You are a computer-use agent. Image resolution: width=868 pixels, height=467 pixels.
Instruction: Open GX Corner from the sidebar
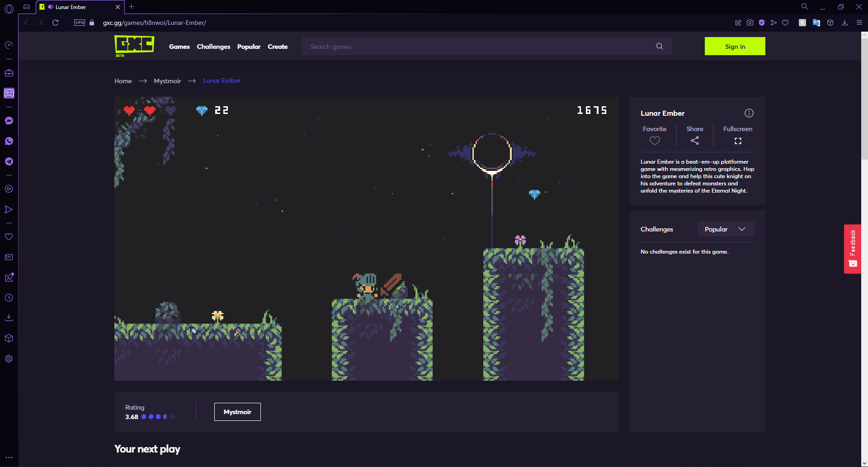coord(9,45)
